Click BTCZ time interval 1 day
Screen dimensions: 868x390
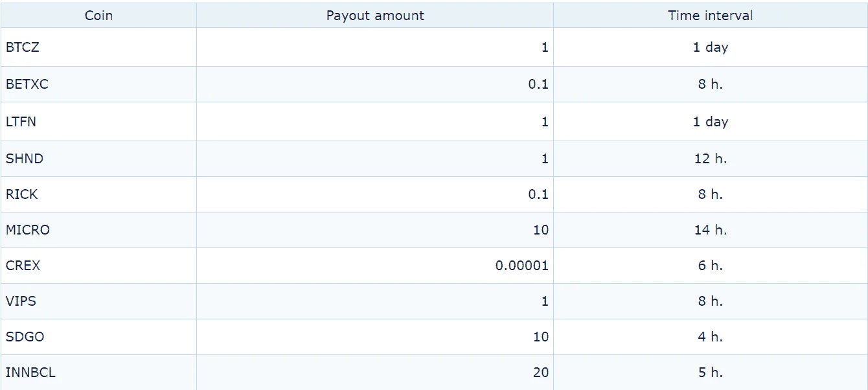click(711, 47)
